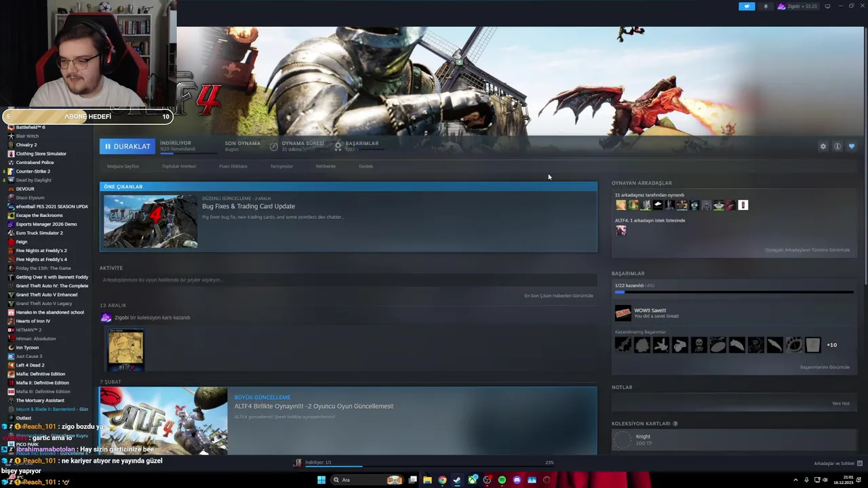Open the Topluluk Merkezi tab
Screen dimensions: 868x488
point(179,166)
